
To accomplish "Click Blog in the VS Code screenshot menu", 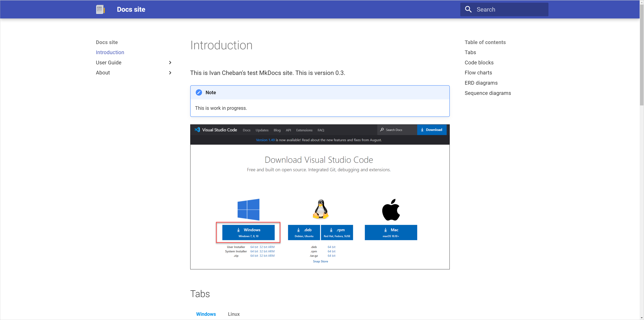I will point(277,130).
